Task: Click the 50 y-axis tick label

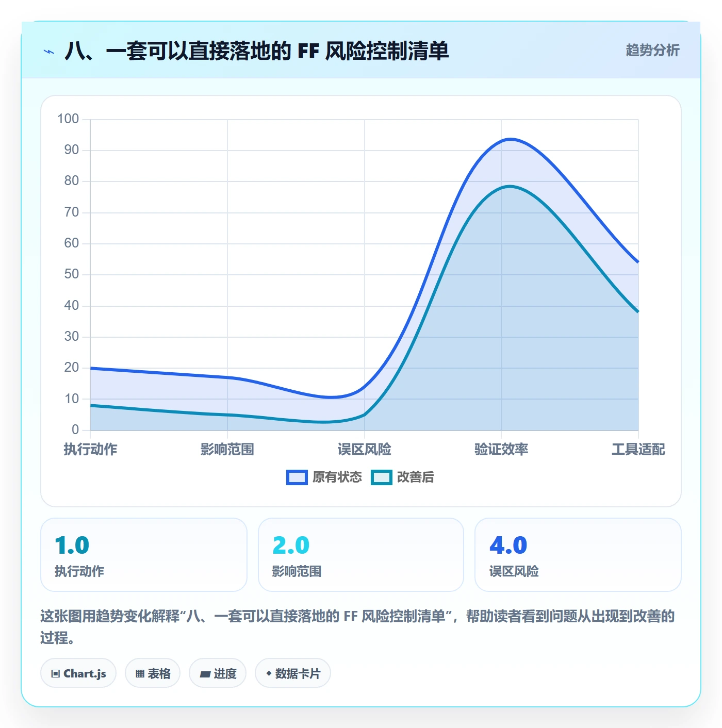Action: (x=72, y=274)
